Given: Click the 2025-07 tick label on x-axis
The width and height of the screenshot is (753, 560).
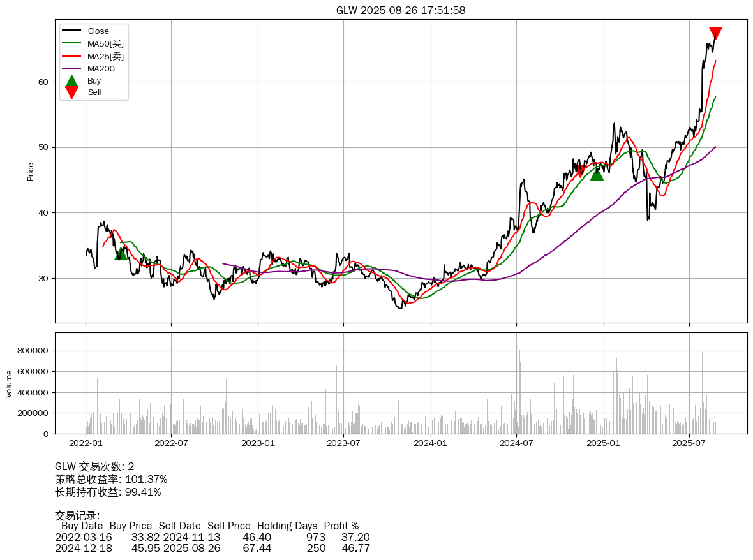Looking at the screenshot, I should click(689, 443).
